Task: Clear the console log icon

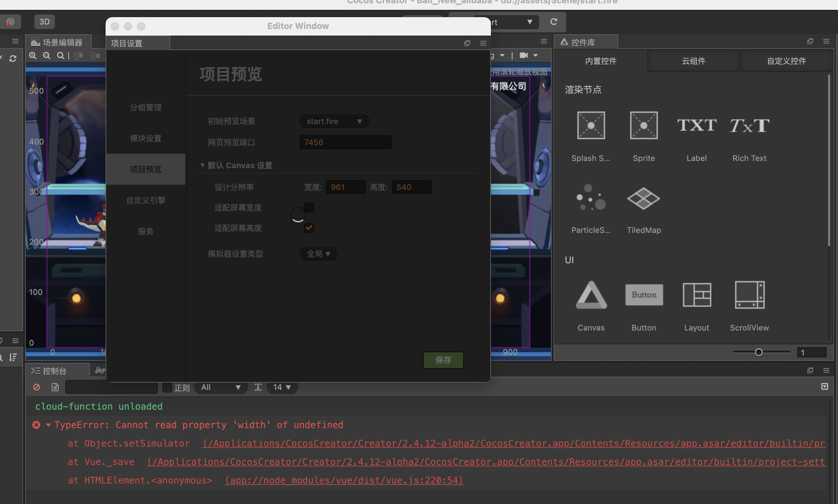Action: (37, 387)
